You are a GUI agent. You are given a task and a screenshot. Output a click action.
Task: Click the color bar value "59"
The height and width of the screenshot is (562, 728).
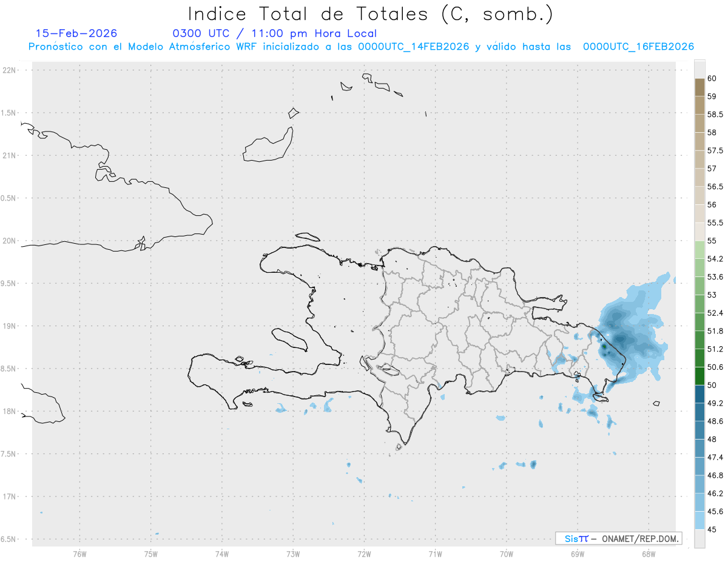coord(712,96)
